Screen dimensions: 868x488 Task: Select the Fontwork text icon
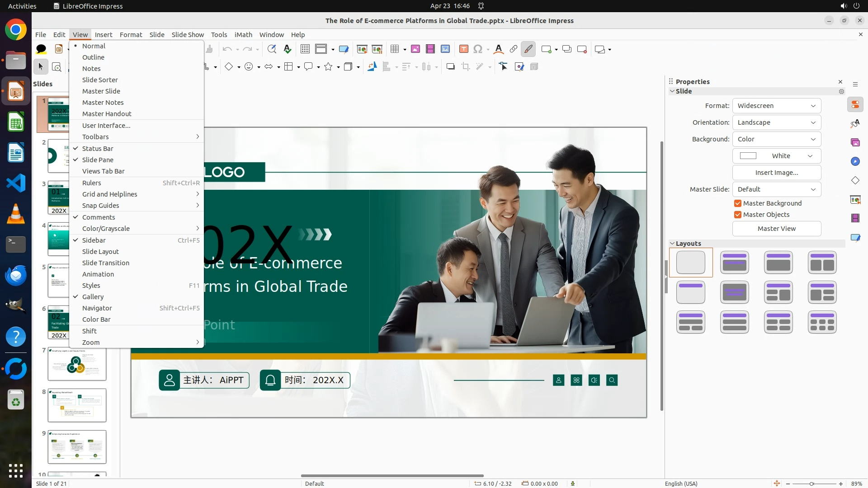[x=499, y=49]
